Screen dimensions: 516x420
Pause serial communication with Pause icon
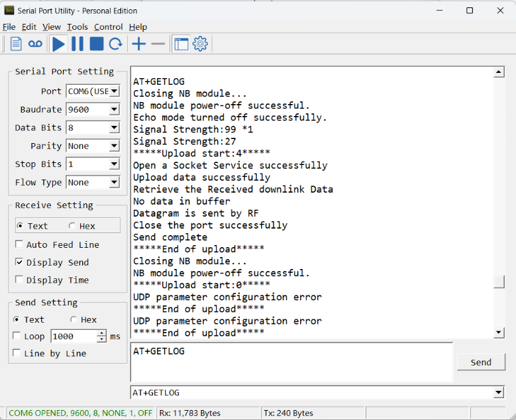[77, 44]
